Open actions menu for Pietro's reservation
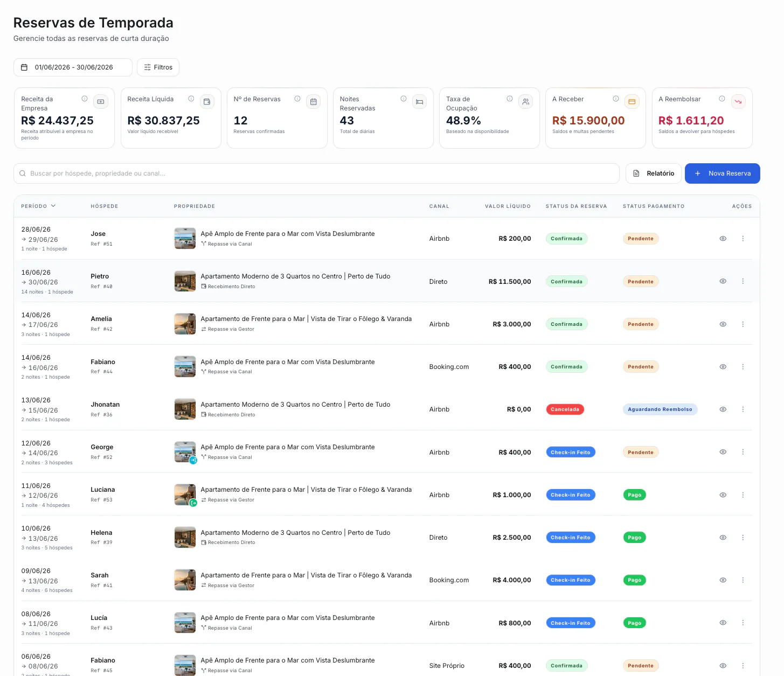The image size is (784, 676). [x=743, y=281]
